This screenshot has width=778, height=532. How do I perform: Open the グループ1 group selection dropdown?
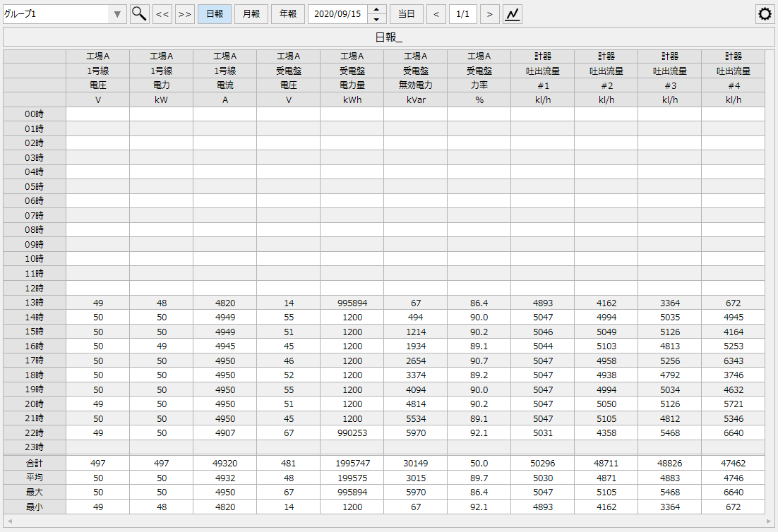tap(116, 13)
